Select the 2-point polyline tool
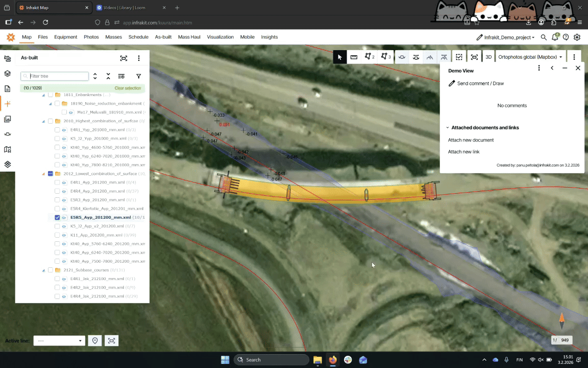This screenshot has width=588, height=368. (370, 57)
